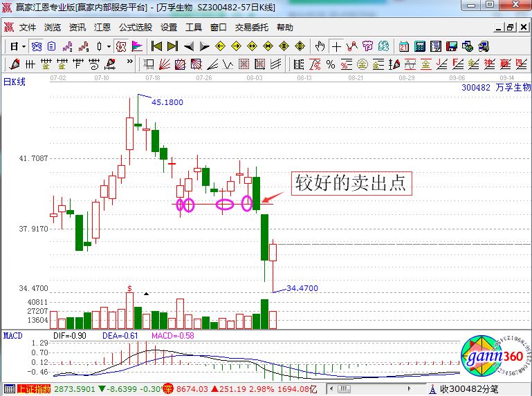Viewport: 532px width, 396px height.
Task: Toggle the crosshair cursor tool
Action: point(336,46)
